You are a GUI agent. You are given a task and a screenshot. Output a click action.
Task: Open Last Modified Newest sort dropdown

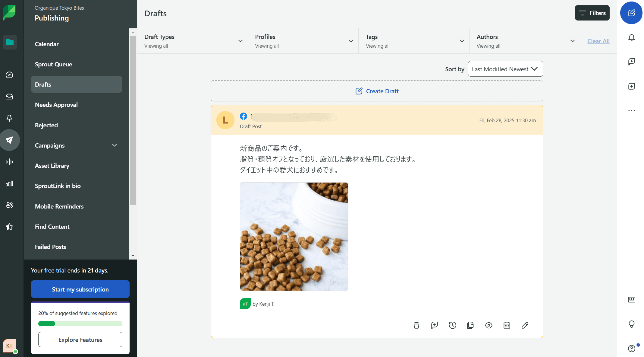(505, 69)
